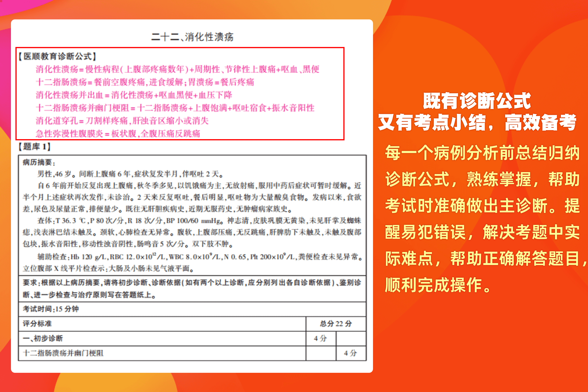Click the white headline 又有考点小结,高效备考
This screenshot has height=392, width=588.
pos(477,122)
